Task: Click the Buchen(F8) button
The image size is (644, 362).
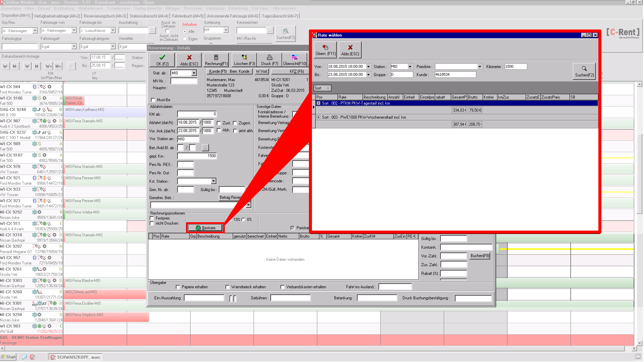Action: tap(479, 256)
